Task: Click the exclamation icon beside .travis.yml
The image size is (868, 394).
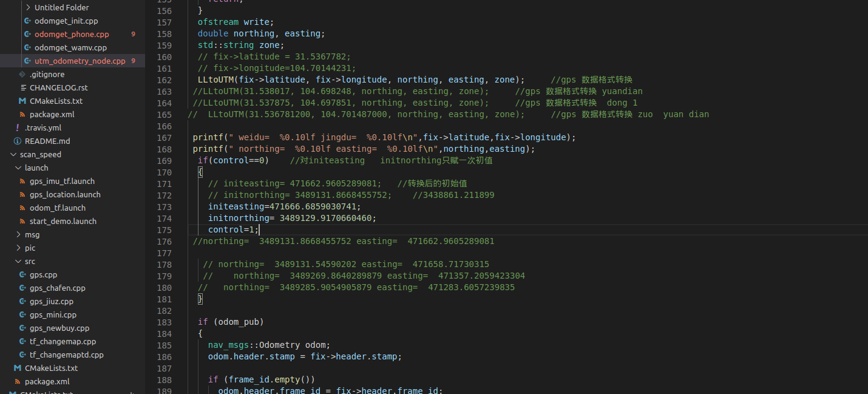Action: [x=18, y=127]
